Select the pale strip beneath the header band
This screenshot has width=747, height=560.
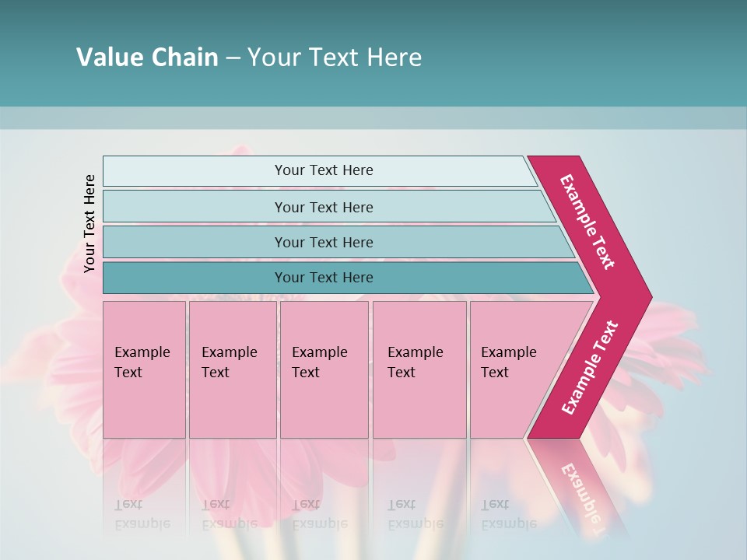pos(373,118)
